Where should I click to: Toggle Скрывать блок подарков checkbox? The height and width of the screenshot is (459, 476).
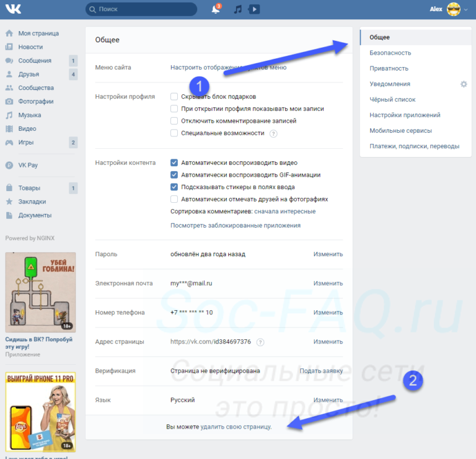point(174,97)
